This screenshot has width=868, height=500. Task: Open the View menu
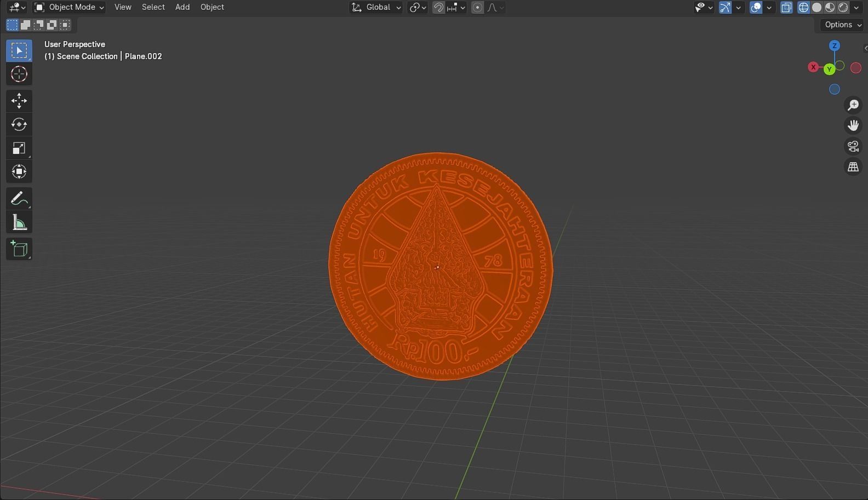[123, 7]
